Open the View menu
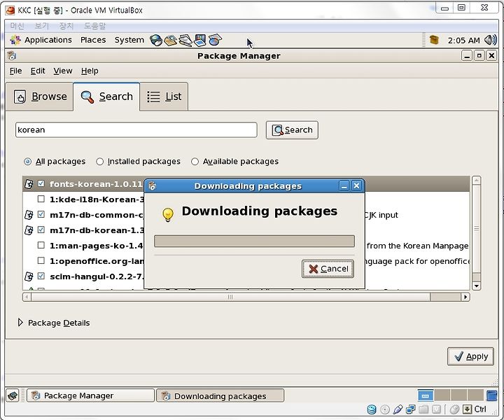The width and height of the screenshot is (504, 420). pos(63,71)
